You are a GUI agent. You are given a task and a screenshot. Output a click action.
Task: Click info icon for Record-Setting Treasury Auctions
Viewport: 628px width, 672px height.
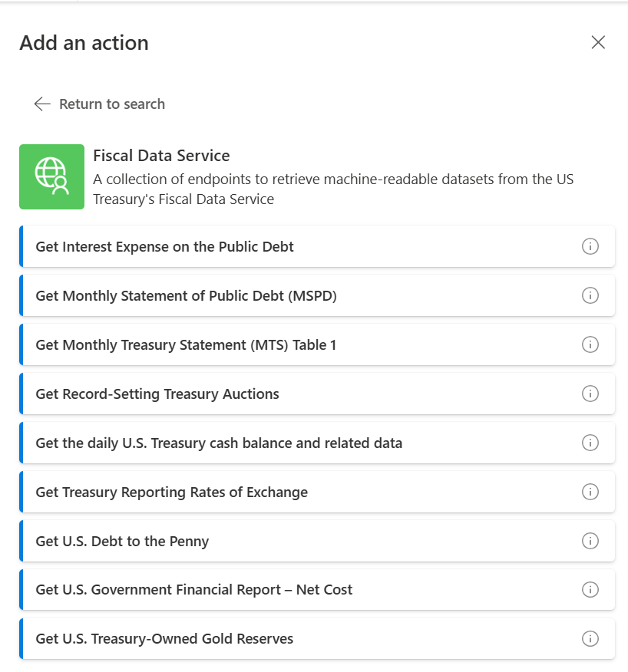pos(590,394)
